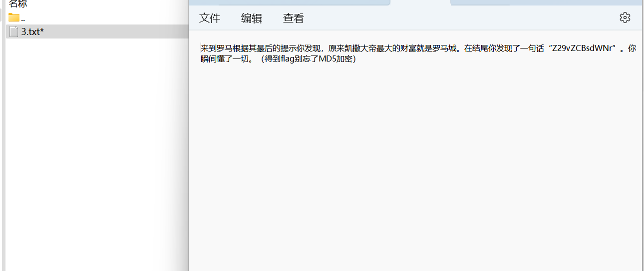Click the blank area of the editor
This screenshot has height=271, width=644.
(x=414, y=165)
